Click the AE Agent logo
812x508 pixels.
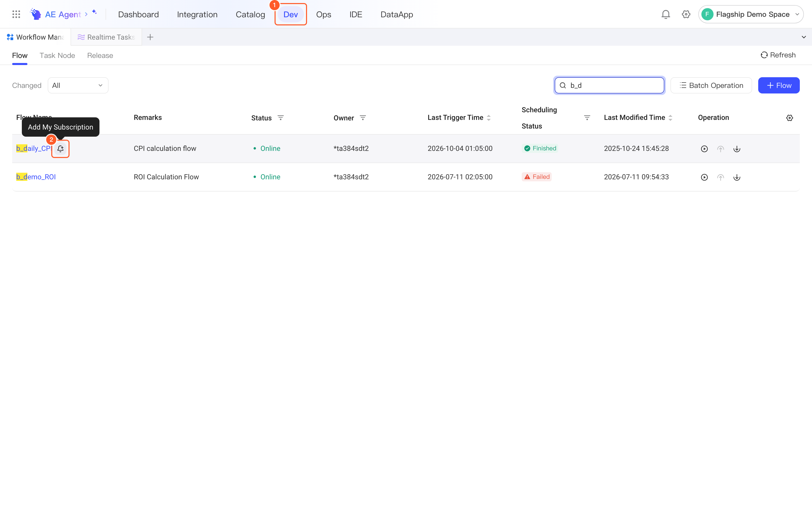click(56, 14)
